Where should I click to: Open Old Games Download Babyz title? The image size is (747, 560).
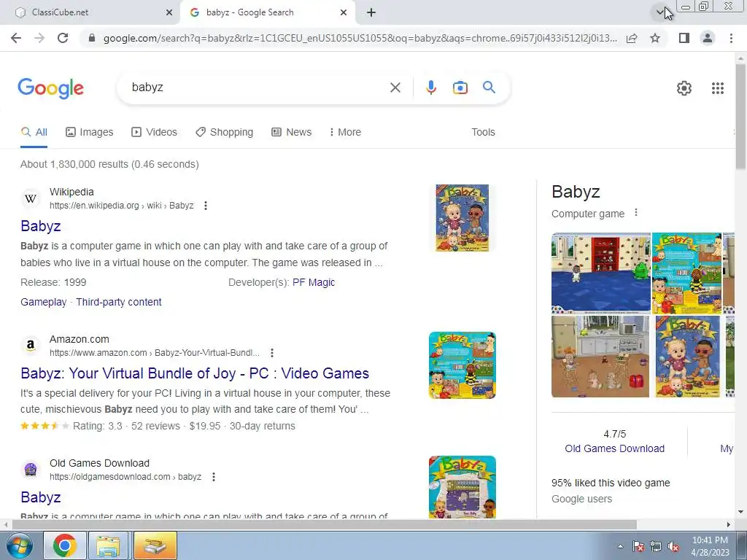tap(41, 497)
